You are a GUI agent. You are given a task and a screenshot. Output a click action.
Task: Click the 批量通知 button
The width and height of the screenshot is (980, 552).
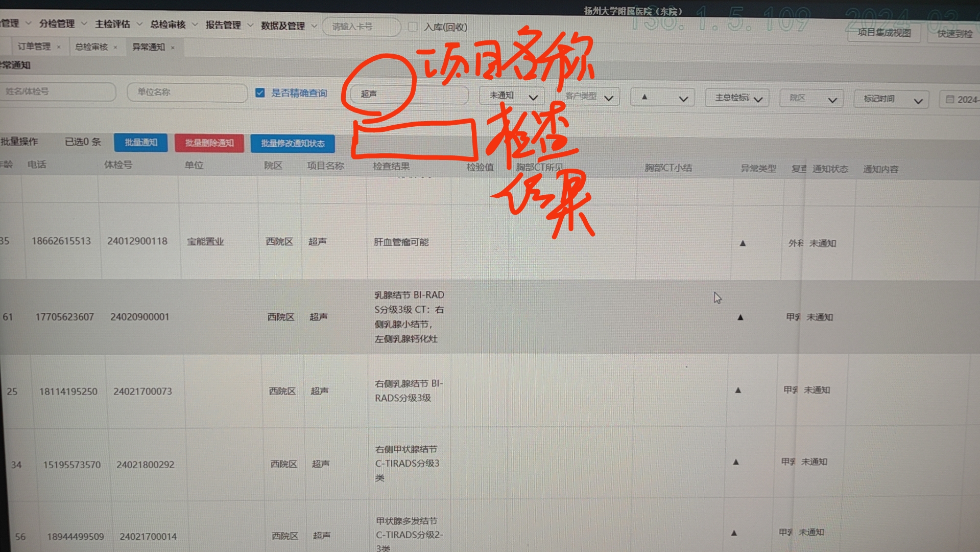pyautogui.click(x=141, y=143)
